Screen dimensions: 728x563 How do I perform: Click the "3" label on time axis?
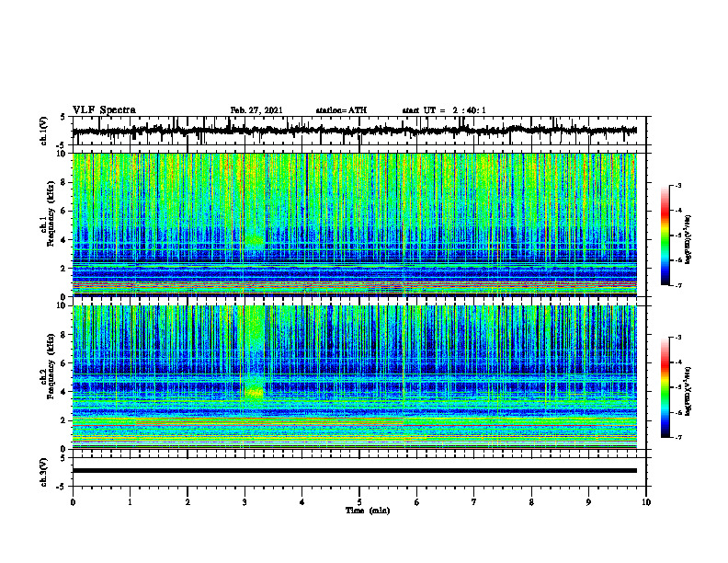tap(245, 502)
